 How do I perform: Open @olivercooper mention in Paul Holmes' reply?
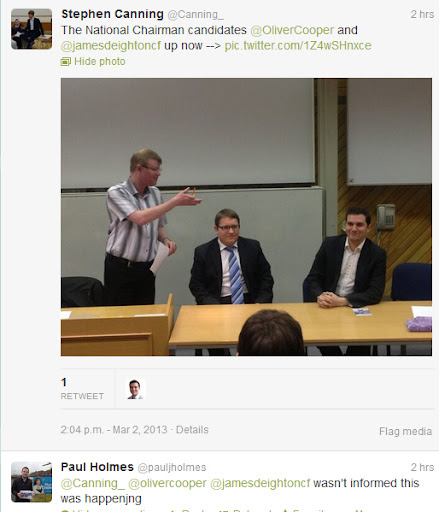(167, 483)
